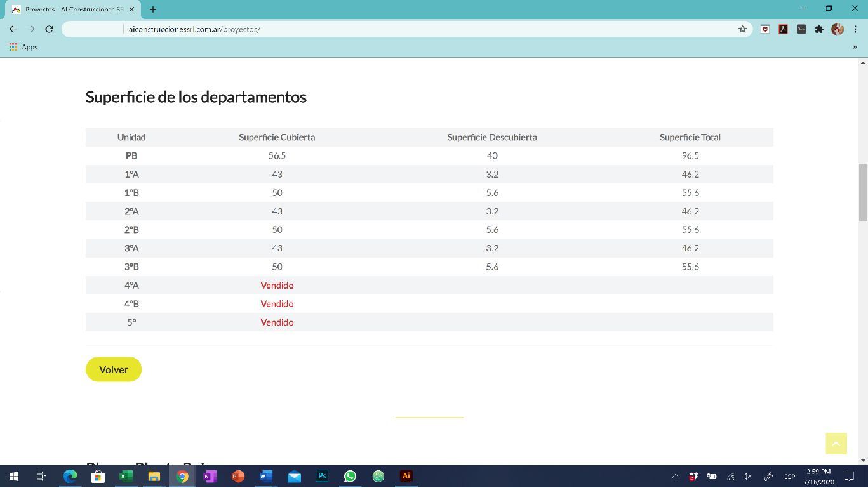Launch Adobe Illustrator from the taskbar
Image resolution: width=868 pixels, height=488 pixels.
pos(406,476)
